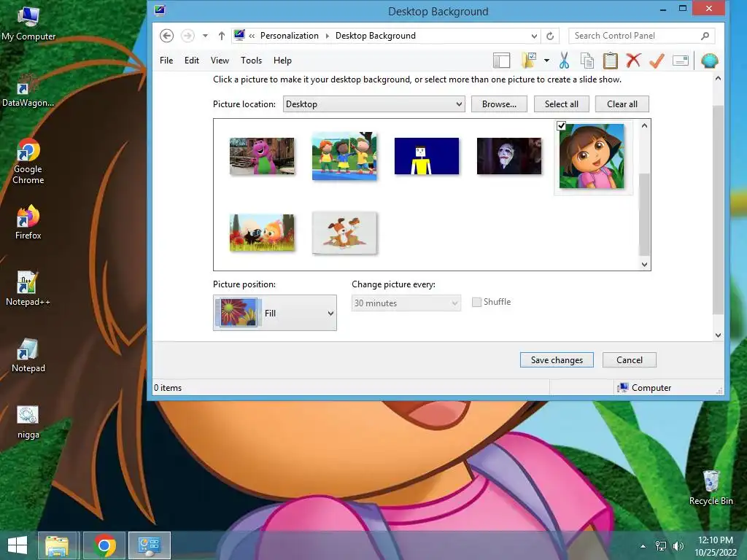The image size is (747, 560).
Task: Select the sheep and chick wallpaper
Action: tap(262, 233)
